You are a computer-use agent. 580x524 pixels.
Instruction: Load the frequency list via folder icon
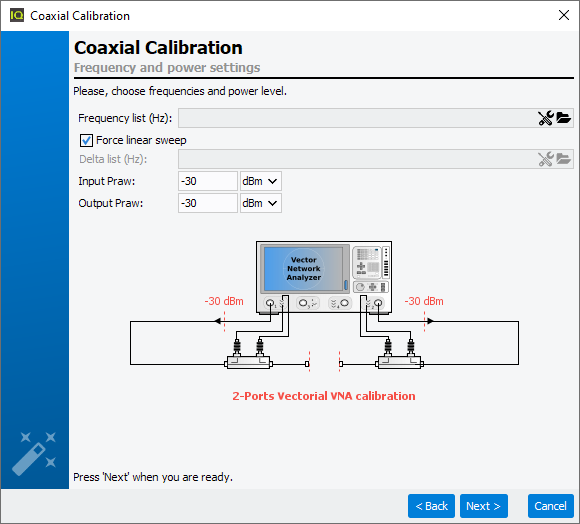click(563, 118)
